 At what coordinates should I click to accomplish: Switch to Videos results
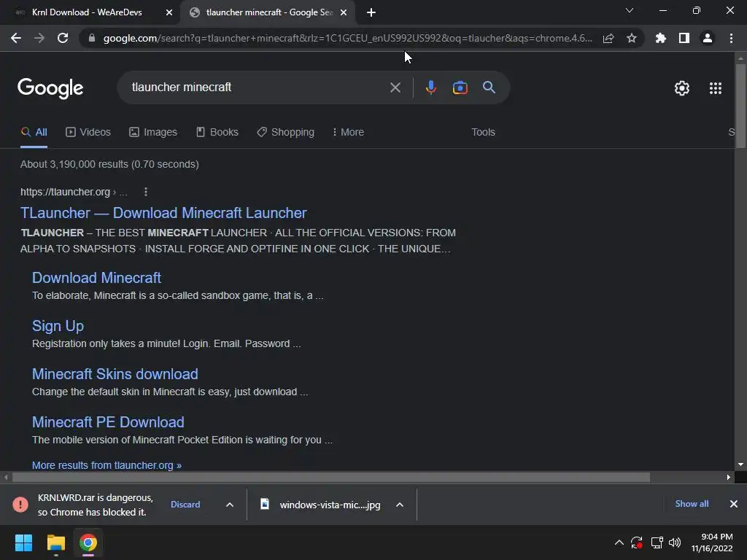tap(88, 133)
